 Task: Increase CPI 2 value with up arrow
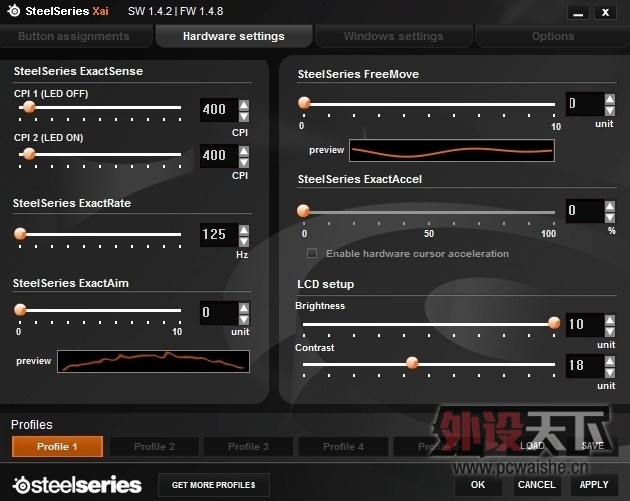tap(244, 151)
